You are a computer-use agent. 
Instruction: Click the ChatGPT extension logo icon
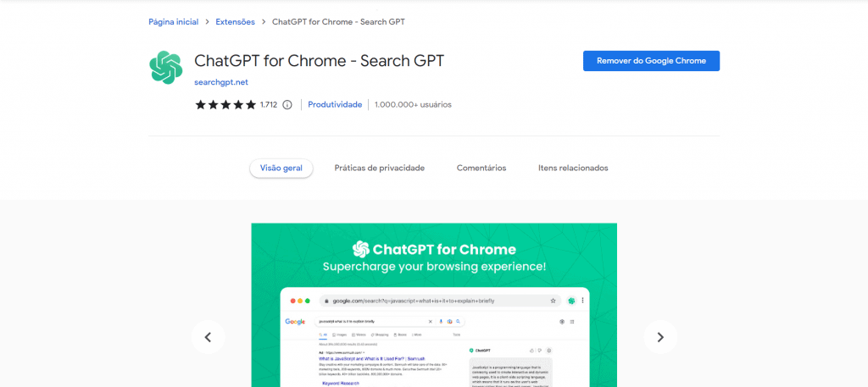tap(165, 68)
